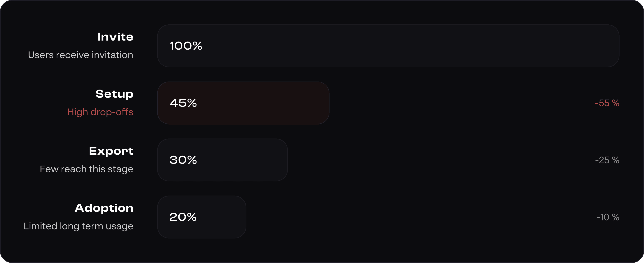Click the Users receive invitation subtitle

click(80, 55)
